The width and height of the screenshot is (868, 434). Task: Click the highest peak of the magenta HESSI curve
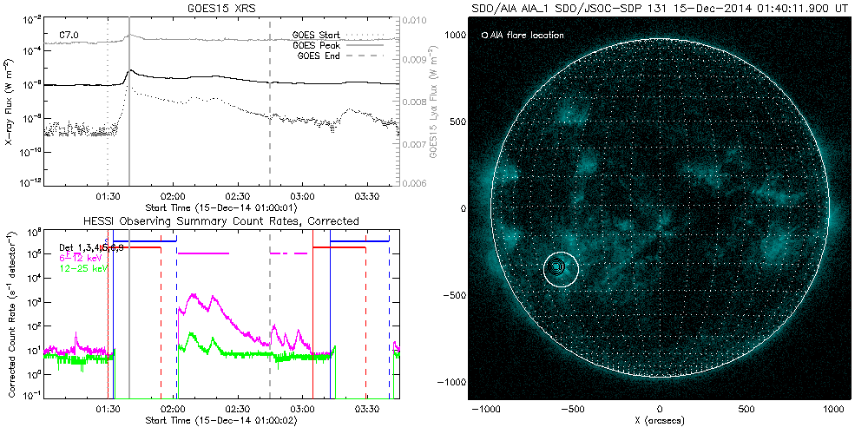coord(193,295)
